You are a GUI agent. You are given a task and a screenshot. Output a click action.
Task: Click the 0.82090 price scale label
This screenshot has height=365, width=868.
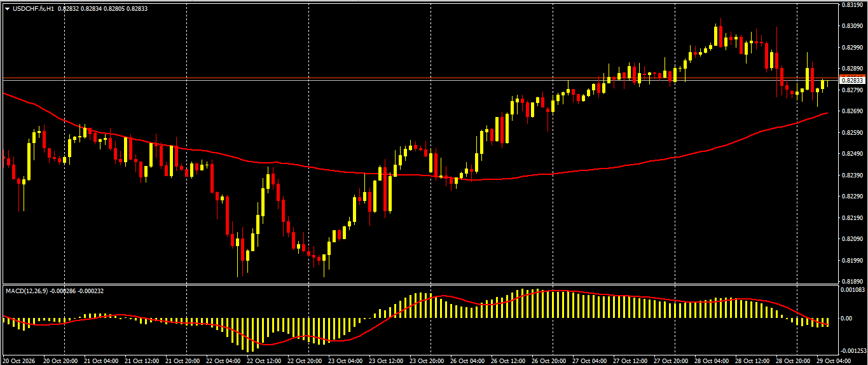point(852,239)
